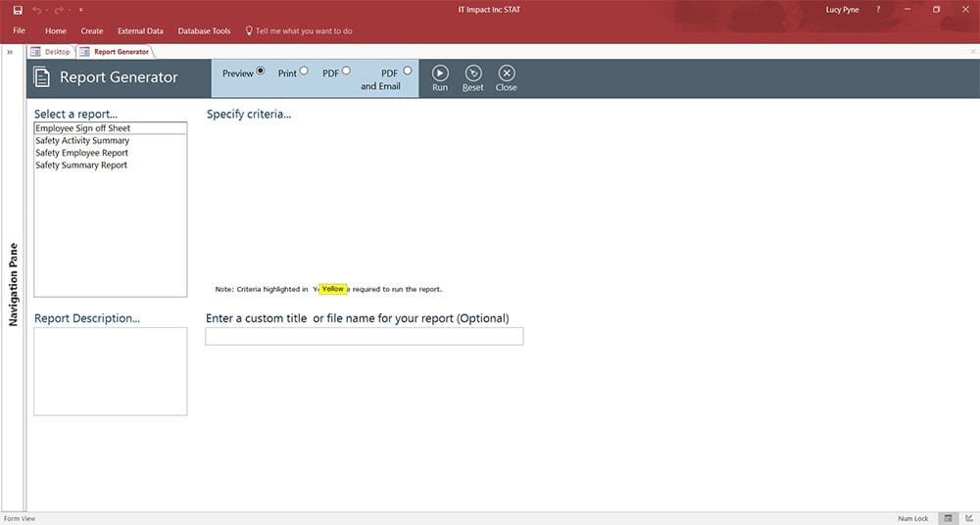Select Employee Sign off Sheet report

(x=111, y=128)
